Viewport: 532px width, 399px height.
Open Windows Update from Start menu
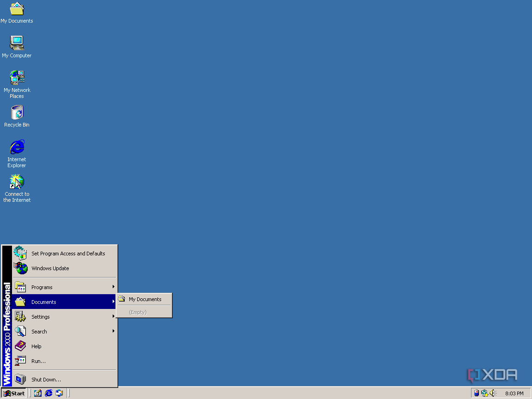(65, 268)
